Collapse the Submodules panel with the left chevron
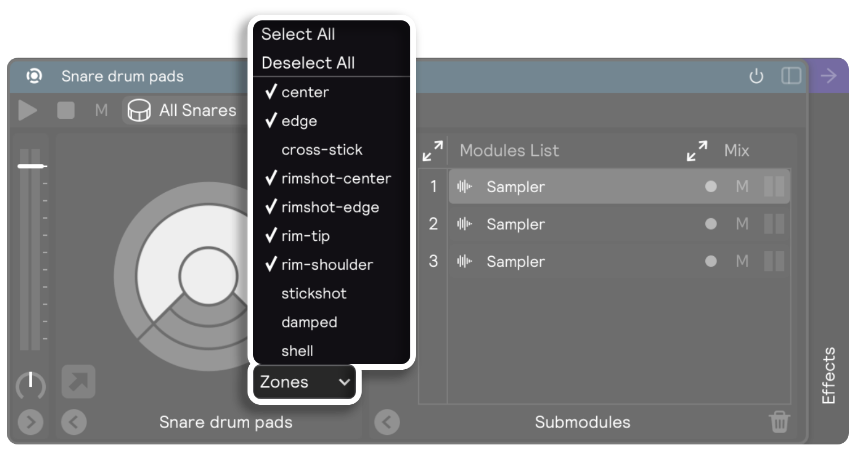 point(387,422)
